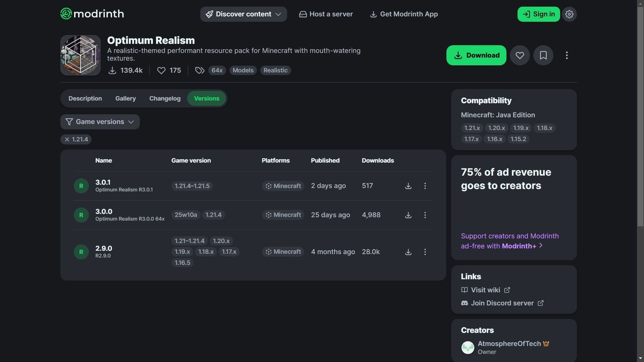This screenshot has height=362, width=644.
Task: Download version 3.0.0 via row download icon
Action: [x=408, y=215]
